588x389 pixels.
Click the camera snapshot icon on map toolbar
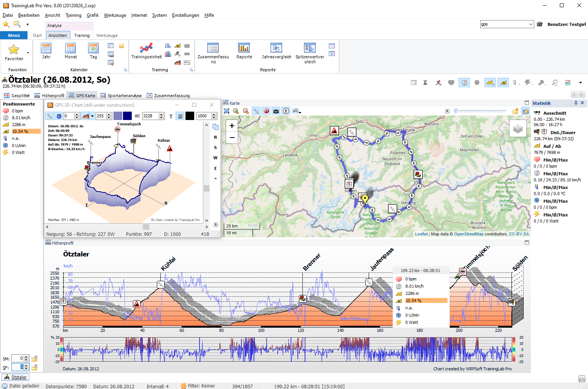tap(276, 111)
